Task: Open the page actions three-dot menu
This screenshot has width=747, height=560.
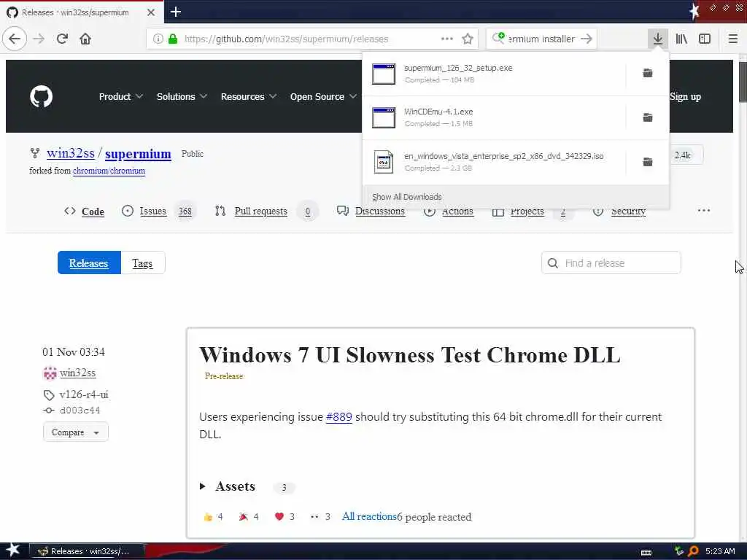Action: click(447, 39)
